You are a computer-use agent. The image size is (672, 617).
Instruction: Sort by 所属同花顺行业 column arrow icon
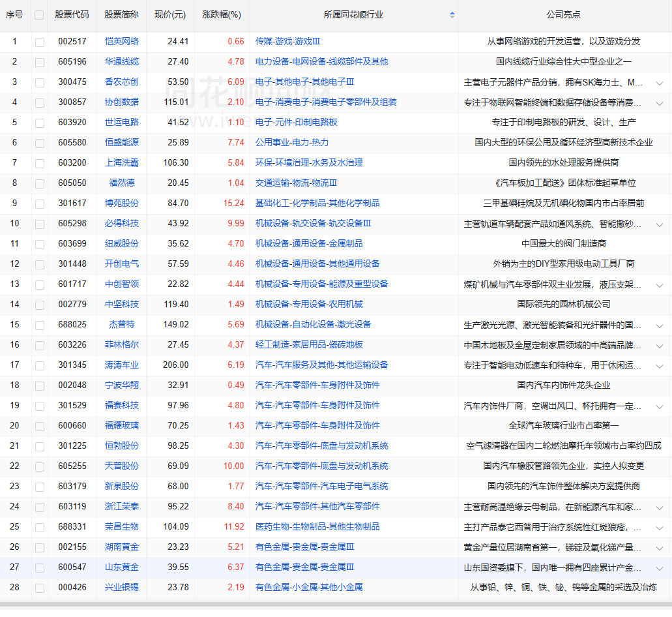coord(452,15)
